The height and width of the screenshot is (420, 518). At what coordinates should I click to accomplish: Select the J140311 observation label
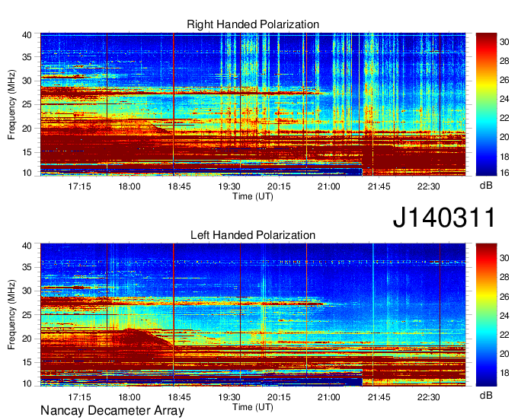click(444, 218)
